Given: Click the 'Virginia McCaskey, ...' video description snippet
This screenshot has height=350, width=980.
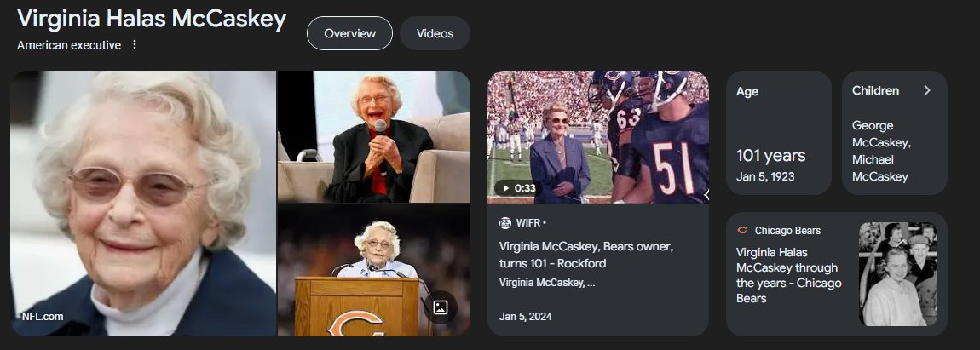Looking at the screenshot, I should 547,283.
